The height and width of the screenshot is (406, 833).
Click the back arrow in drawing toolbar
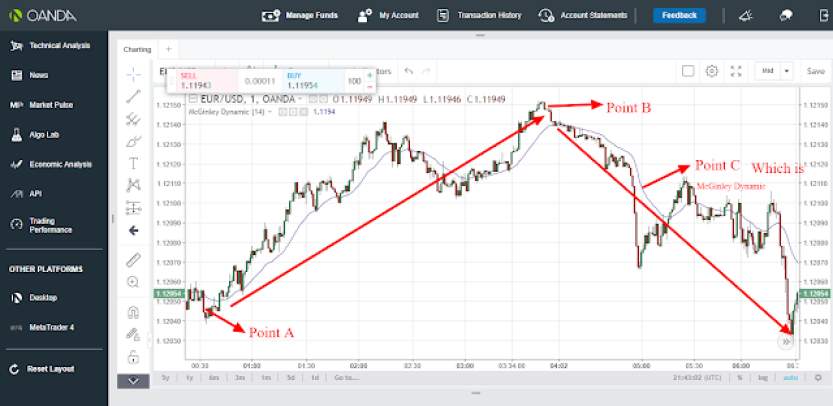133,230
